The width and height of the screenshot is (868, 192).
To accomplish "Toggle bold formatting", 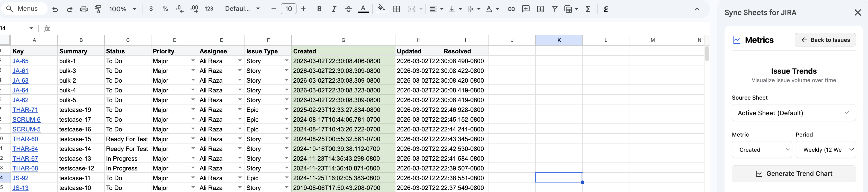I will [319, 9].
